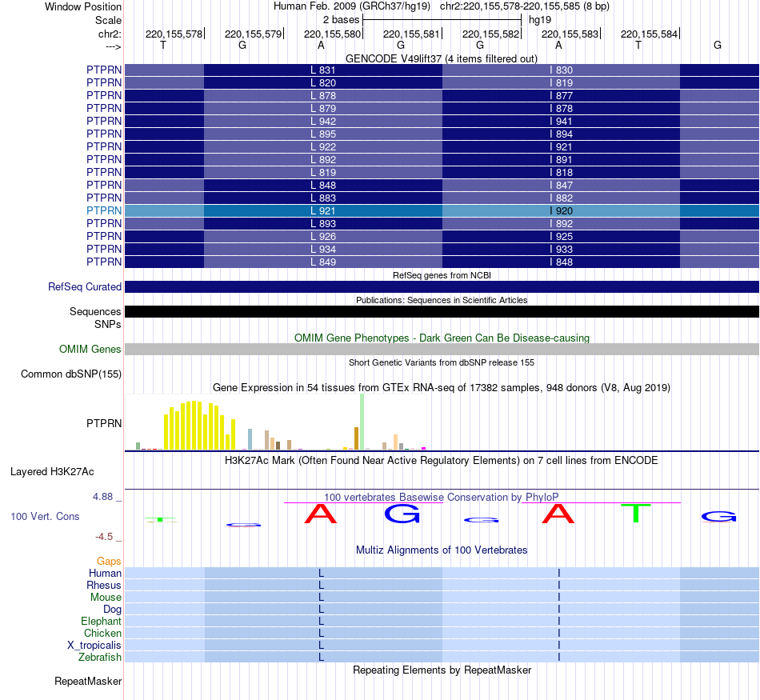
Task: Click the Human row in Multiz alignment
Action: coord(442,573)
